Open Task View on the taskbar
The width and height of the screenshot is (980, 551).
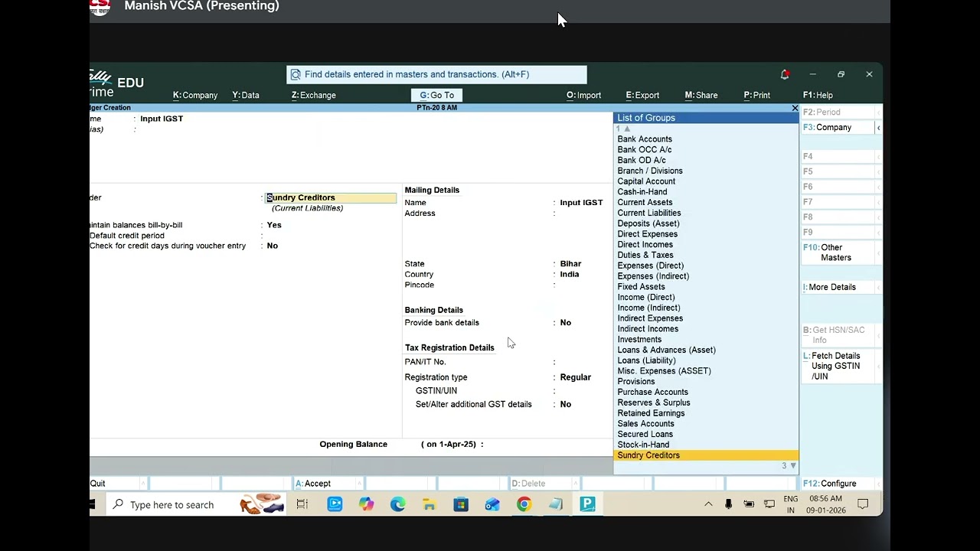302,504
